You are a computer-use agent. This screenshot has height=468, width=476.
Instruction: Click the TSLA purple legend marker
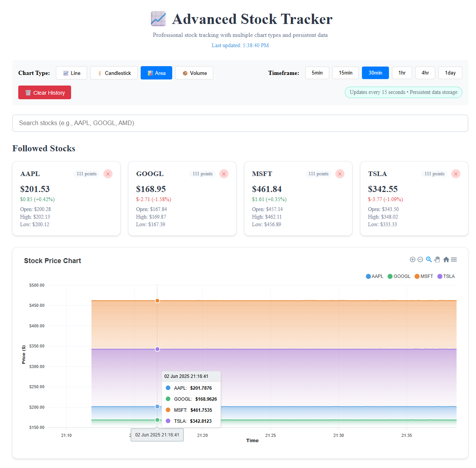[x=440, y=276]
